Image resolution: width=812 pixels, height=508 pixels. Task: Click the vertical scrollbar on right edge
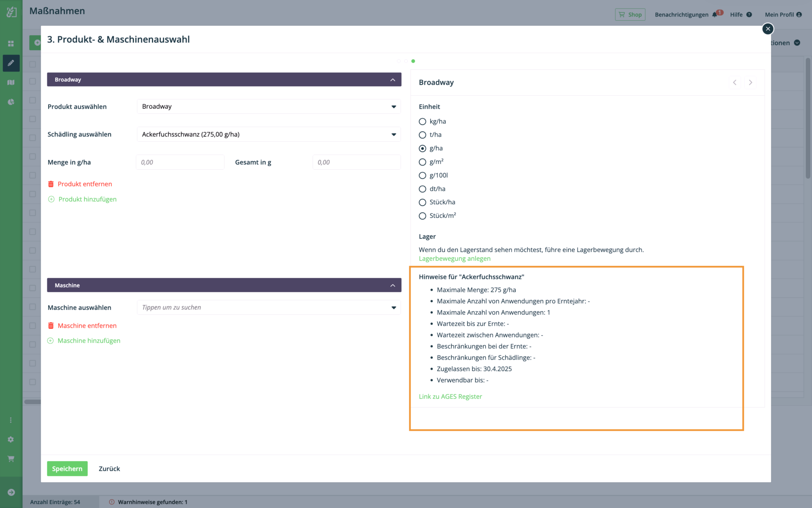808,119
